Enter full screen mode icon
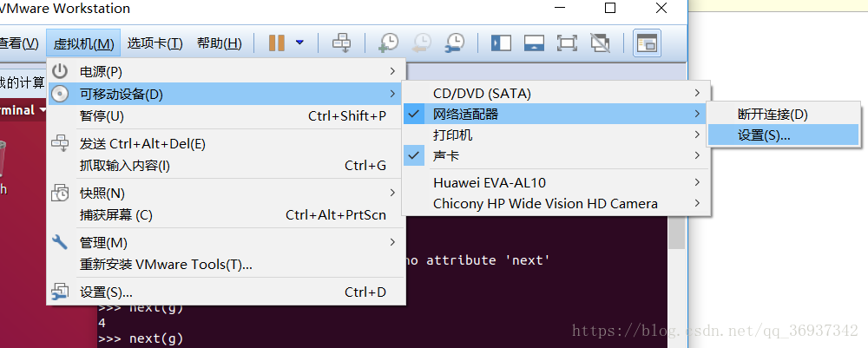The image size is (868, 348). click(567, 43)
